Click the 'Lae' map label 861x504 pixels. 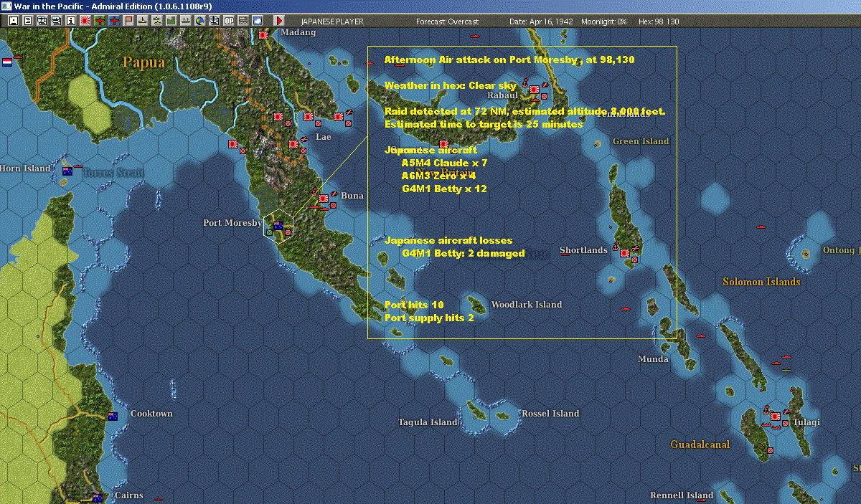[323, 136]
